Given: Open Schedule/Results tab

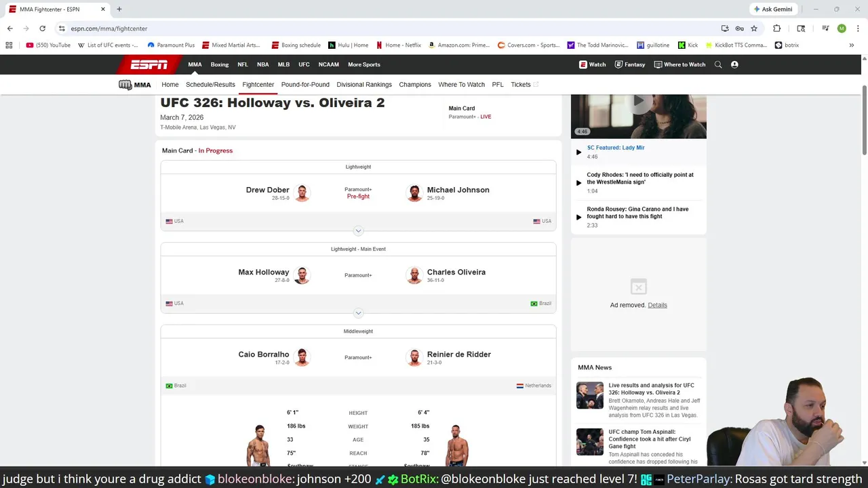Looking at the screenshot, I should (x=210, y=85).
